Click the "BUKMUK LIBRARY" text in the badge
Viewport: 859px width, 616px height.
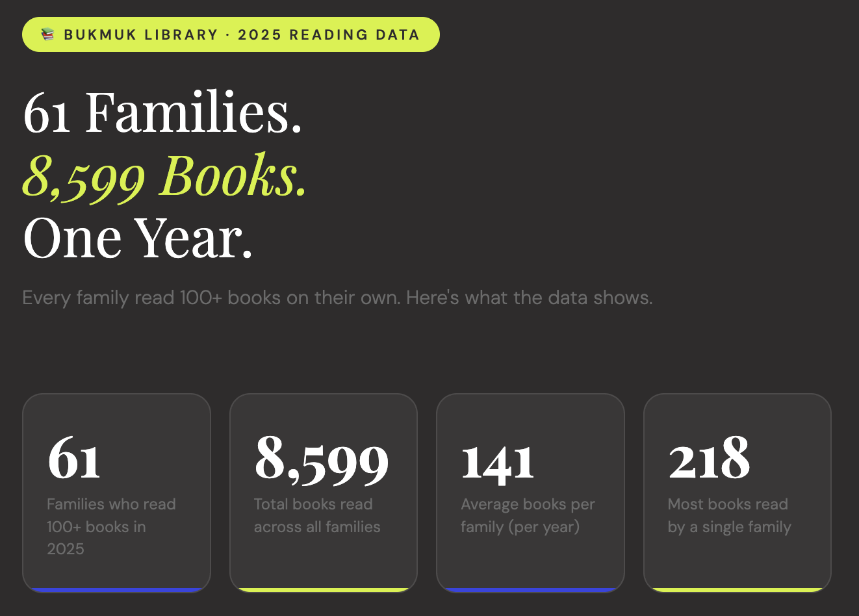[x=140, y=35]
